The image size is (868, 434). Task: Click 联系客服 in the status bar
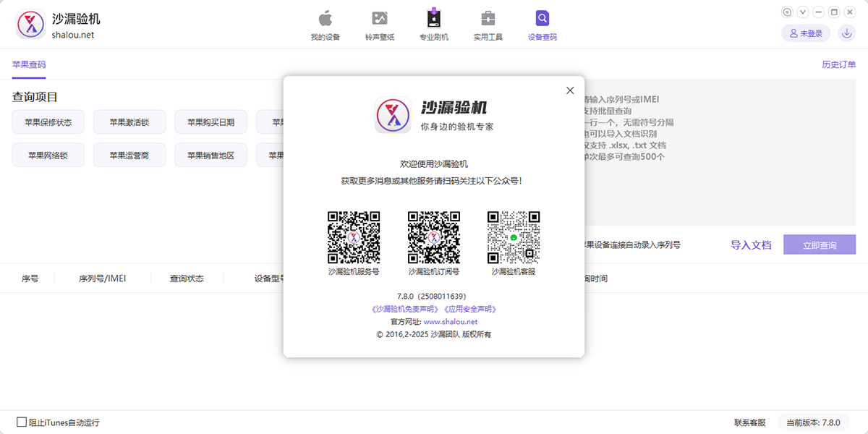(x=749, y=422)
